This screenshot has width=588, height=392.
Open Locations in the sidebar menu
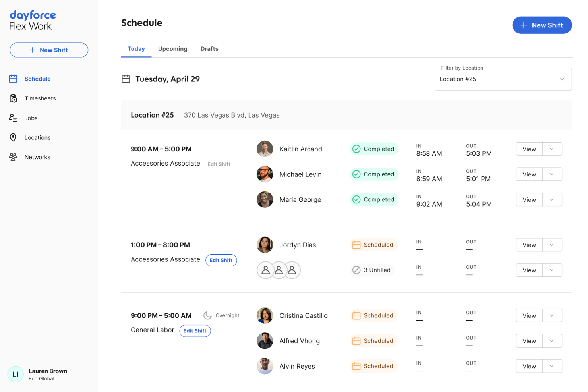click(x=37, y=137)
